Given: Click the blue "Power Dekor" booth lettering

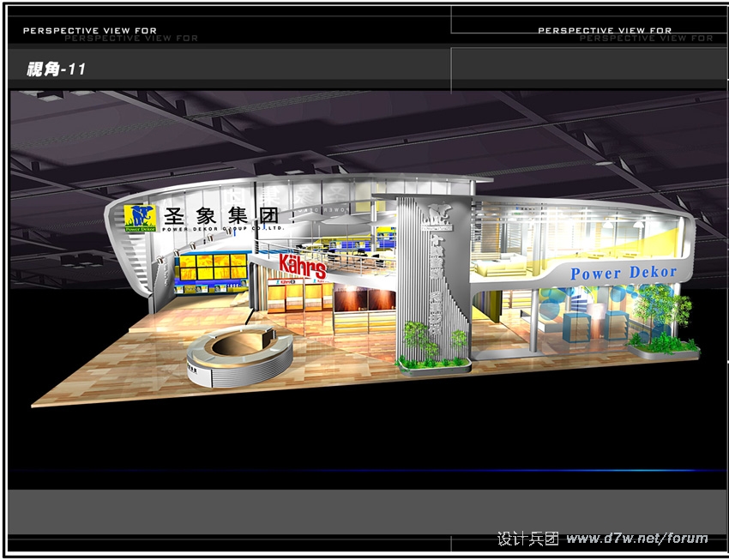Looking at the screenshot, I should (624, 273).
